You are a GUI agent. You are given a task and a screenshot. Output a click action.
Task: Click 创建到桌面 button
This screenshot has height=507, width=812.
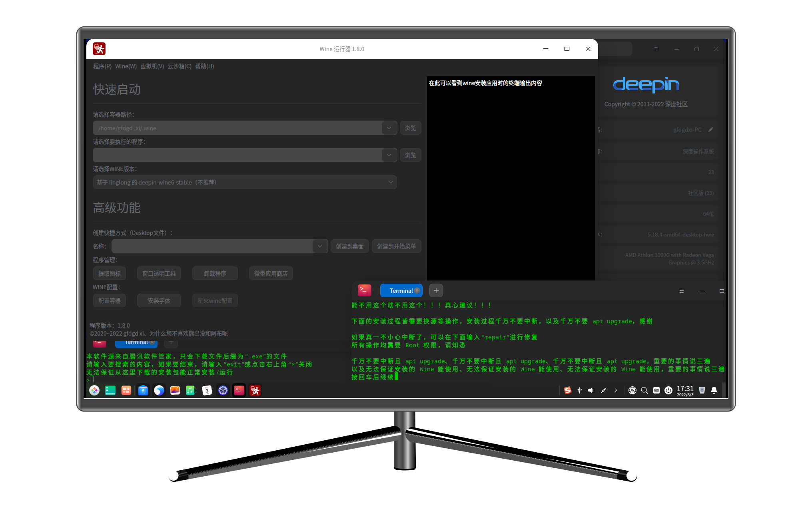coord(350,246)
